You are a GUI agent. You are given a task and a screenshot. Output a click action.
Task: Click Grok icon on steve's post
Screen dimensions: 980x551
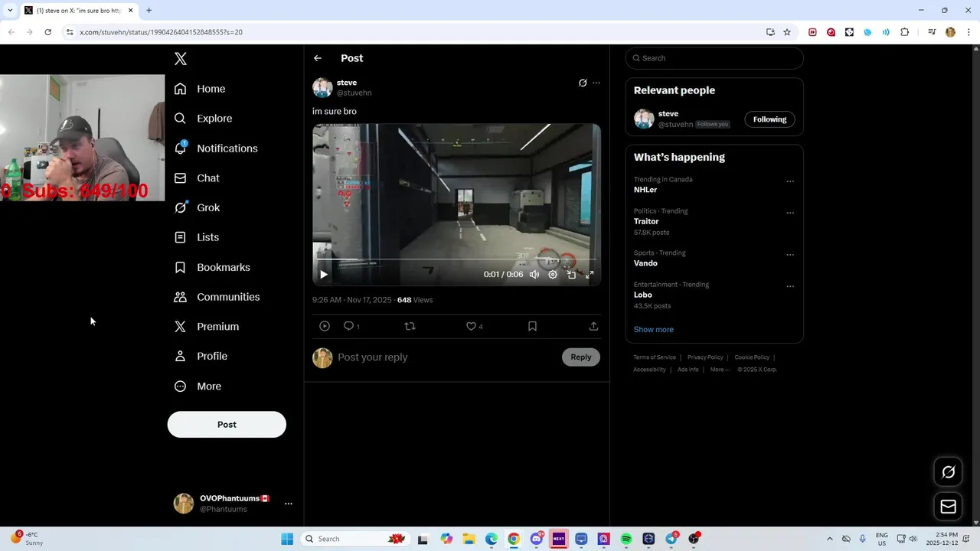[583, 83]
